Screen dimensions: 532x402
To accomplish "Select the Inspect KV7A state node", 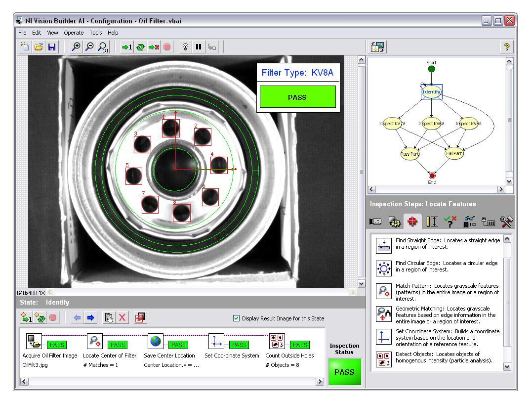I will (x=392, y=124).
